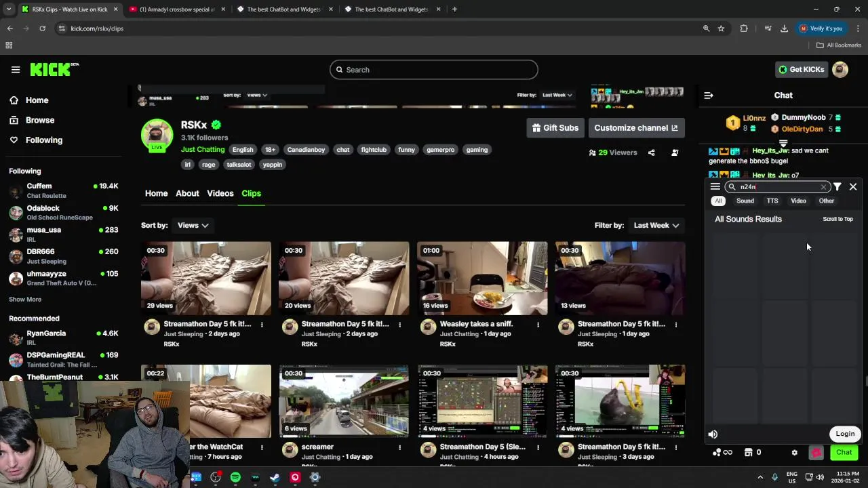Select the TTS filter chip
Screen dimensions: 868x488
(x=772, y=201)
